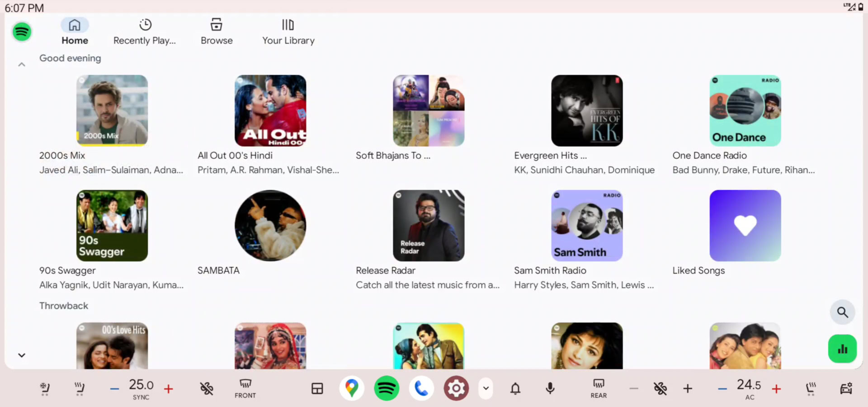
Task: Open the search magnifier button
Action: click(842, 312)
